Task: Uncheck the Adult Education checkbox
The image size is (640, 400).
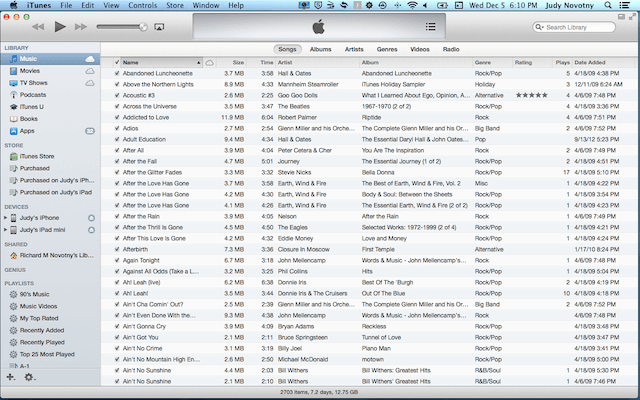Action: 117,140
